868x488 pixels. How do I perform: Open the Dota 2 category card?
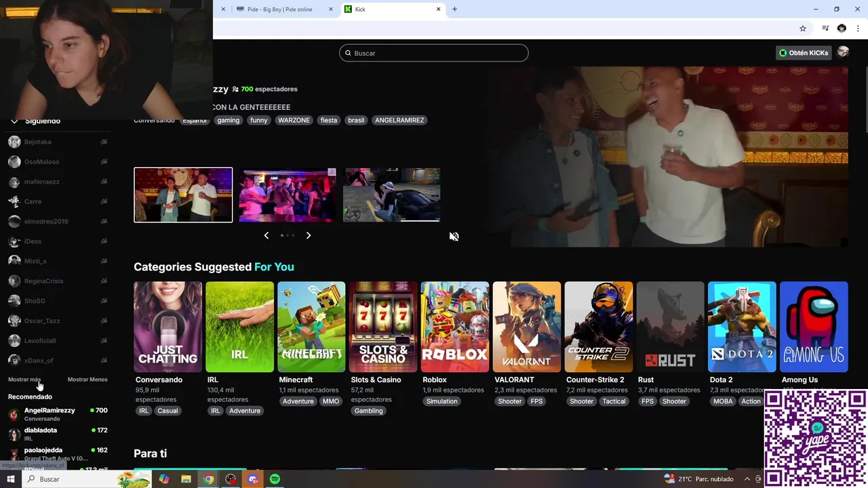742,327
